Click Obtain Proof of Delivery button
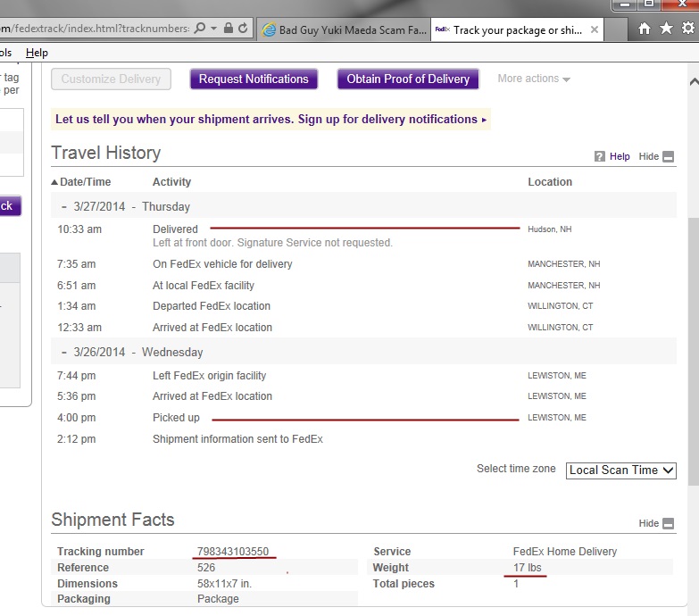Viewport: 699px width, 616px height. coord(408,79)
